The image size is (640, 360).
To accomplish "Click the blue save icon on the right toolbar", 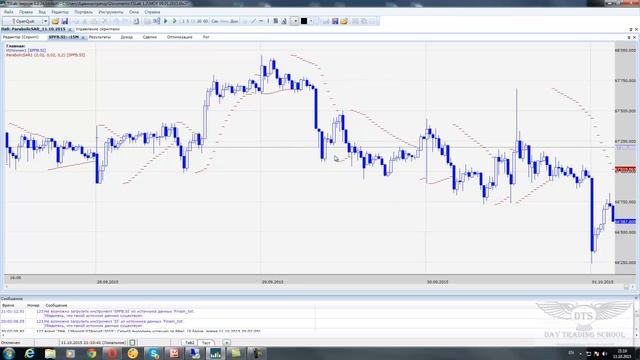I will 335,21.
